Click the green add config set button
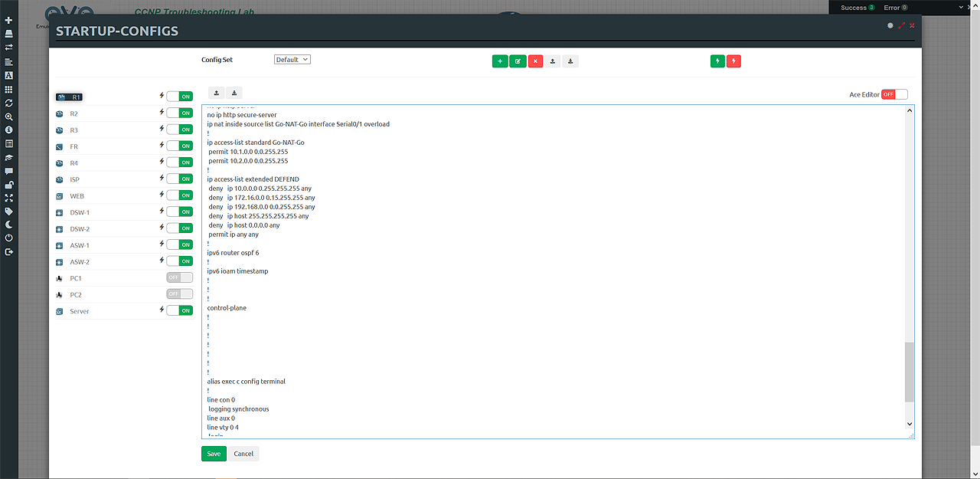Screen dimensions: 980x479 [500, 61]
